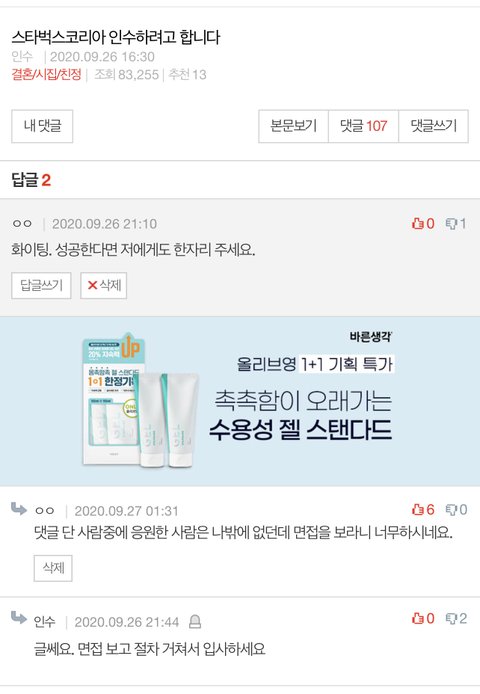Click thumbs-up icon on first comment
This screenshot has height=694, width=480.
(x=418, y=224)
